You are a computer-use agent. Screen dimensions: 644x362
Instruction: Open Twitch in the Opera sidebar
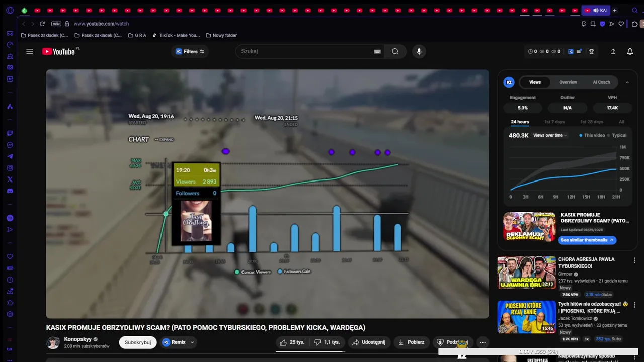[x=10, y=134]
